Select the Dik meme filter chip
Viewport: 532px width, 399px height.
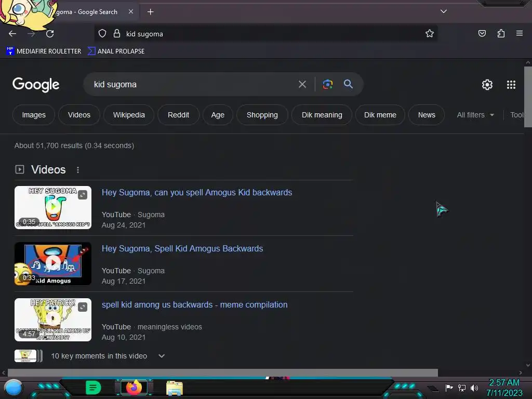tap(380, 115)
